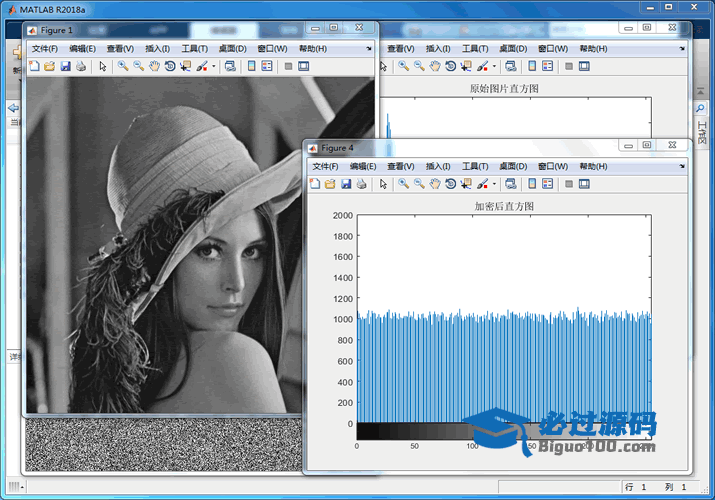Activate Zoom In tool in Figure 4
The width and height of the screenshot is (715, 500).
[404, 184]
